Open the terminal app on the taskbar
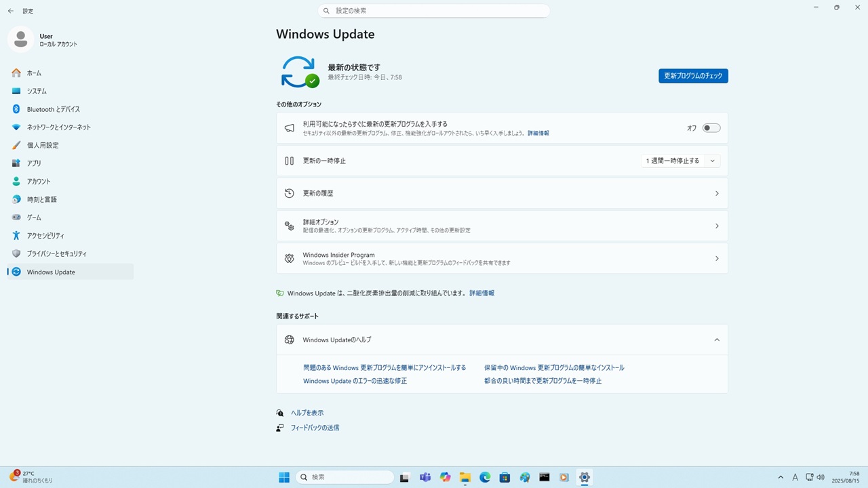This screenshot has height=488, width=868. click(x=545, y=477)
